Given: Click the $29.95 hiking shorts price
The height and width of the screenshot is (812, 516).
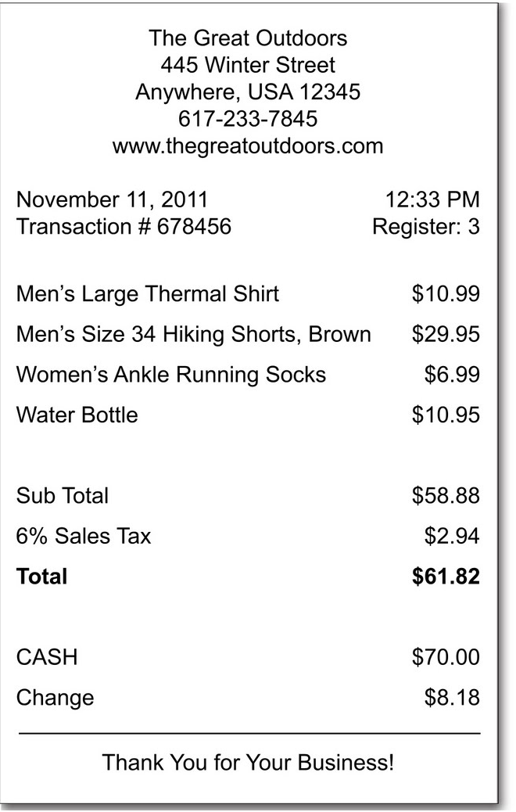Looking at the screenshot, I should point(446,334).
